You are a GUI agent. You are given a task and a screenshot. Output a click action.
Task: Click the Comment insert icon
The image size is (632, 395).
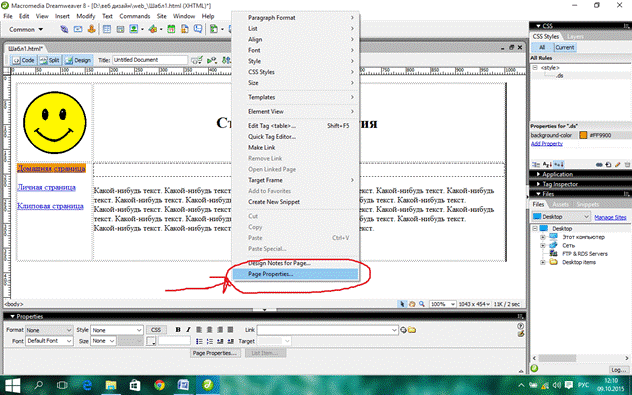(x=198, y=29)
